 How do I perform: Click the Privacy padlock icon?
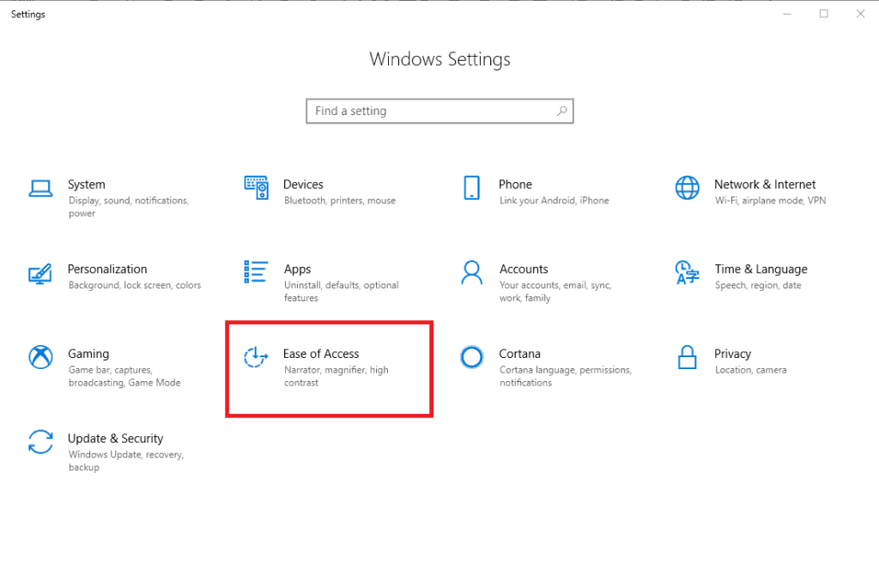click(x=688, y=357)
